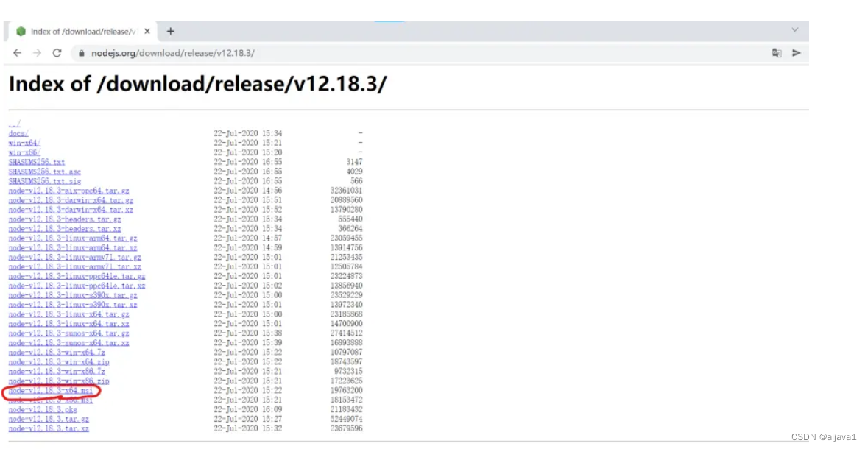Expand the tab list chevron at top right
This screenshot has width=868, height=449.
(795, 30)
